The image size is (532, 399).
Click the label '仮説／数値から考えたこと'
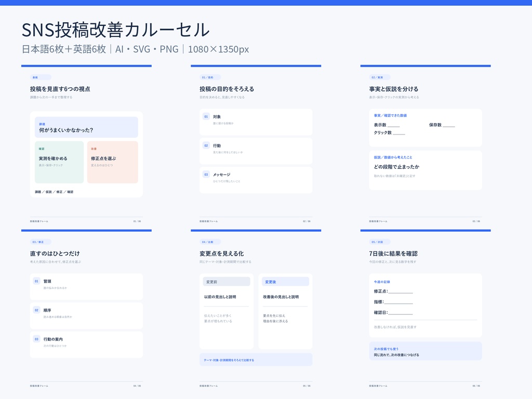click(x=393, y=157)
